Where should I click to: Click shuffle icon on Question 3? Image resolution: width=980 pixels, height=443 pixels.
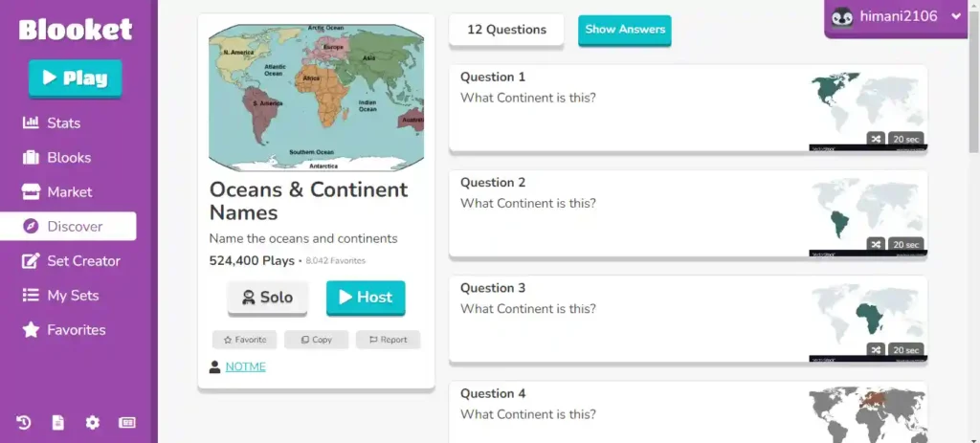(877, 350)
